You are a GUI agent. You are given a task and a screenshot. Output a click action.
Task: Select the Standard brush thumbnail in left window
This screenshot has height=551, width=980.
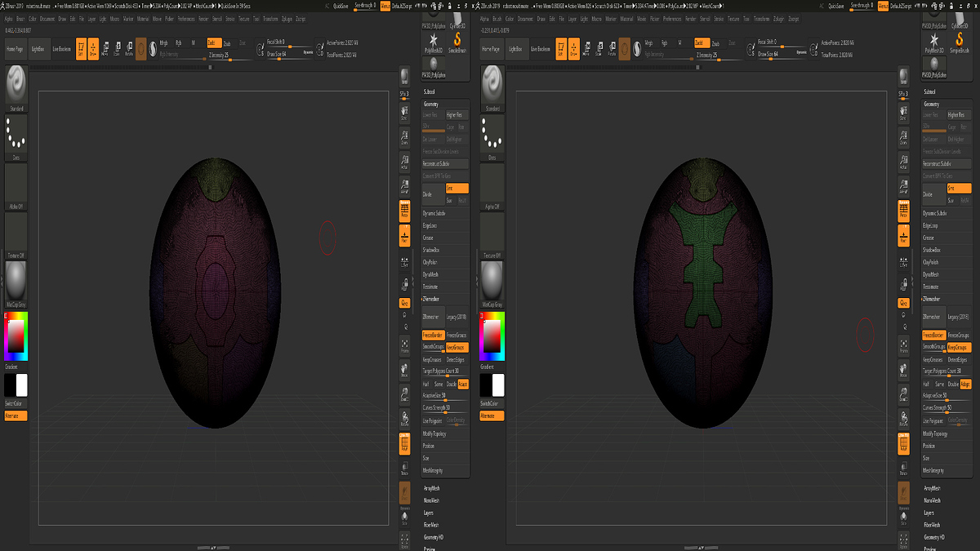16,87
